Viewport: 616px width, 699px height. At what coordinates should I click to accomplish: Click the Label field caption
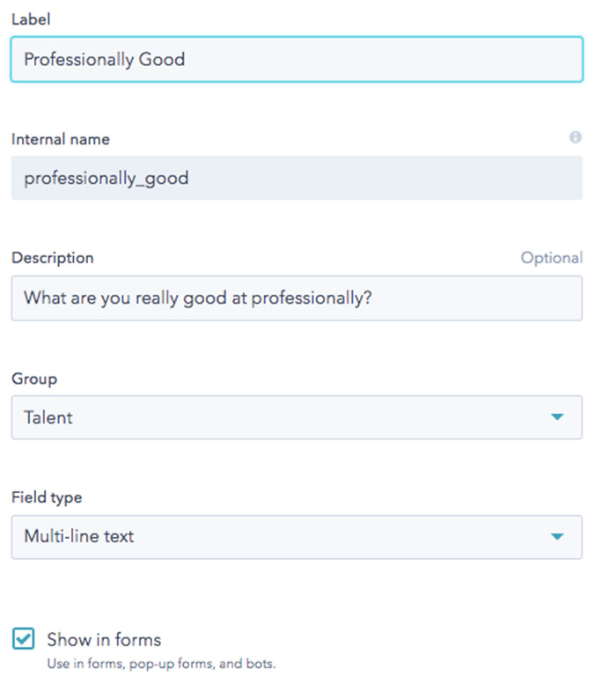[x=31, y=19]
